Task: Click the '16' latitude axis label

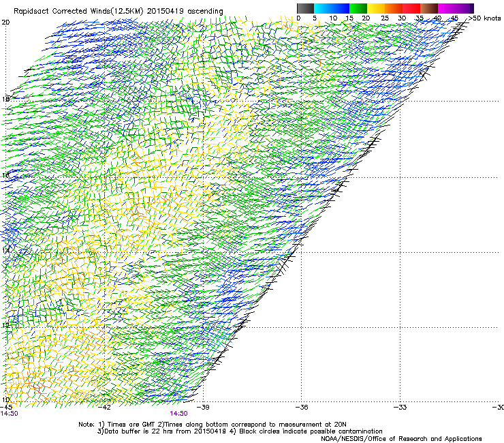Action: tap(5, 175)
